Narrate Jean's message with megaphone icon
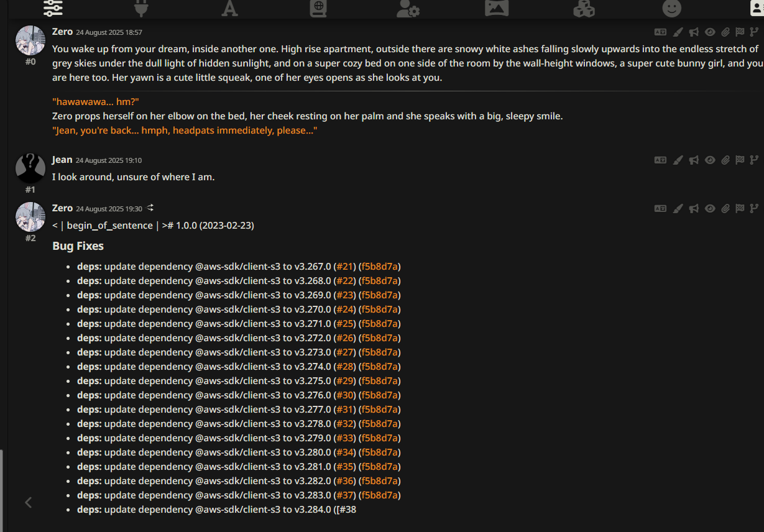This screenshot has width=764, height=532. pos(694,160)
